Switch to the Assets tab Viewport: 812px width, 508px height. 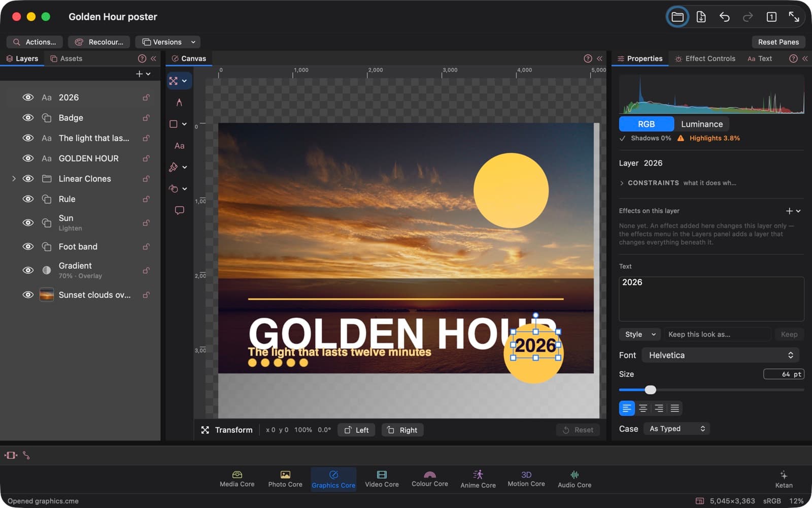(x=66, y=58)
